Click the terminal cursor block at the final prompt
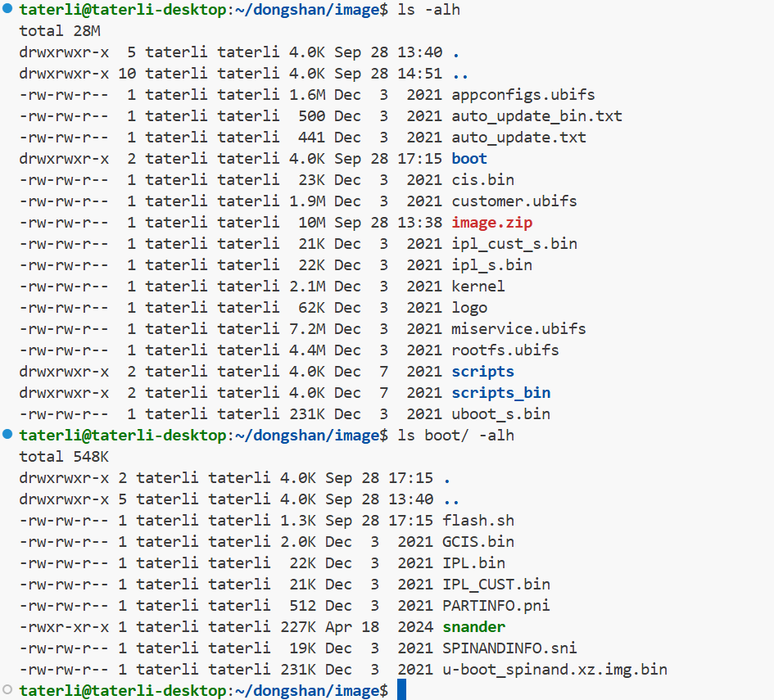 [x=401, y=690]
